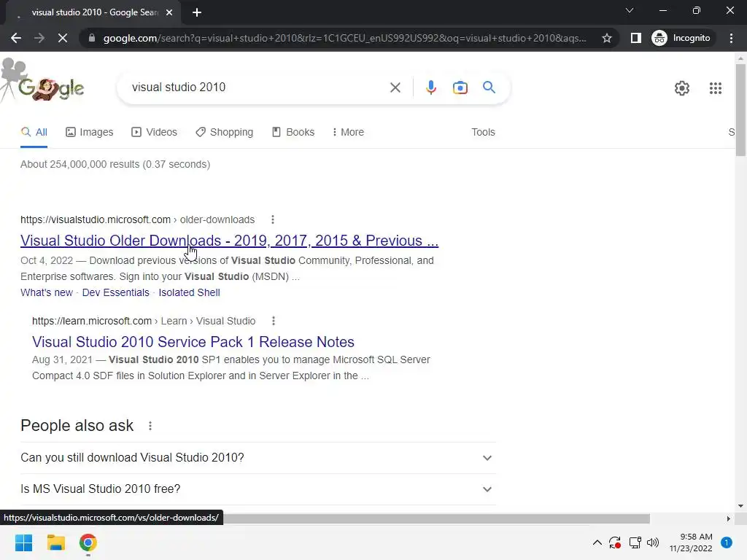This screenshot has height=560, width=747.
Task: Open the search Tools options
Action: click(483, 132)
